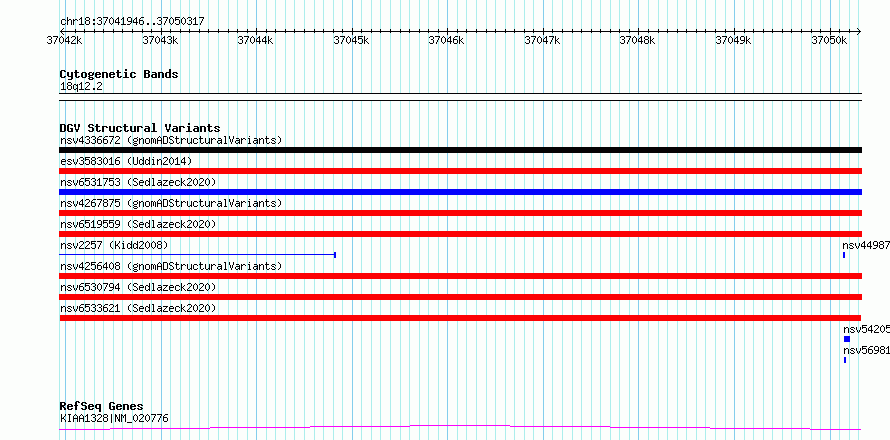Select the magenta KIAA1328 gene line
Image resolution: width=890 pixels, height=440 pixels.
coord(460,428)
